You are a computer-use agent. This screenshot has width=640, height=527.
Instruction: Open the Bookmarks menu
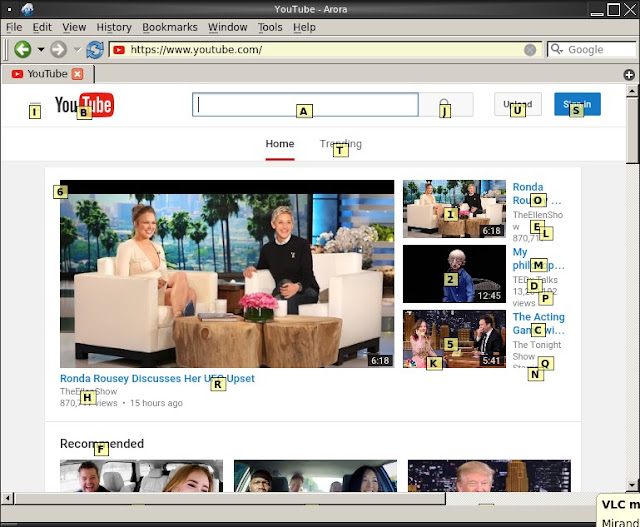pyautogui.click(x=170, y=27)
